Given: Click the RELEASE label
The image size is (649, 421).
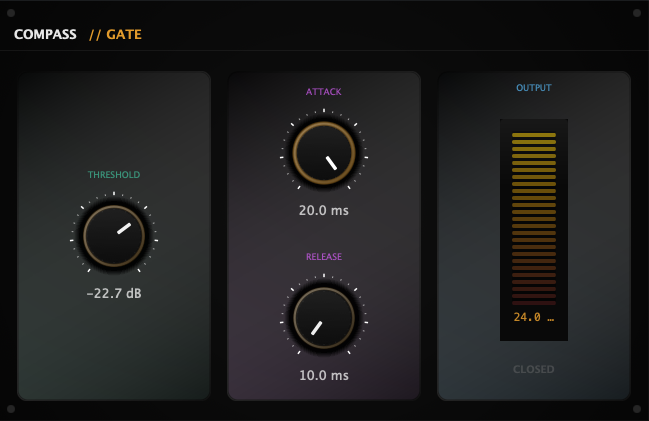Looking at the screenshot, I should click(324, 257).
